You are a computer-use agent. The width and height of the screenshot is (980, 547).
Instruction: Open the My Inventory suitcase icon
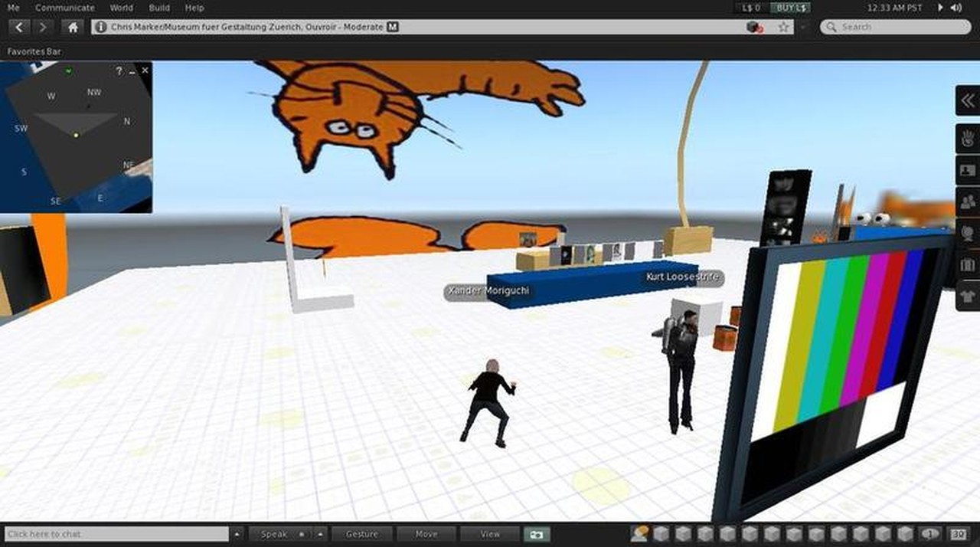(968, 264)
